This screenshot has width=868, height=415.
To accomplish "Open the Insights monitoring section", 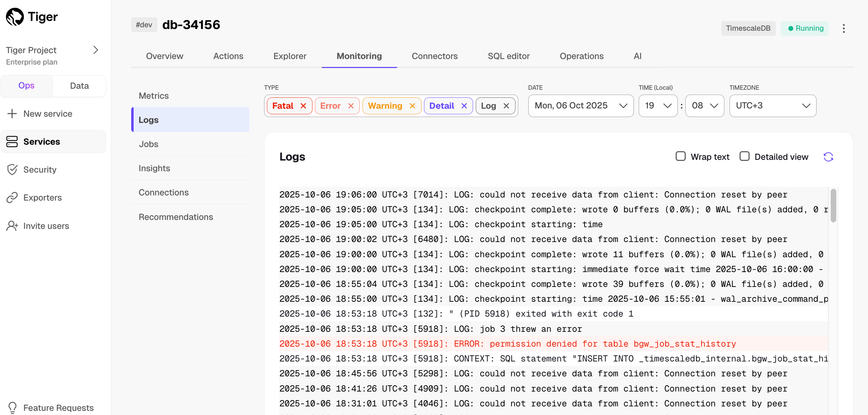I will click(154, 168).
